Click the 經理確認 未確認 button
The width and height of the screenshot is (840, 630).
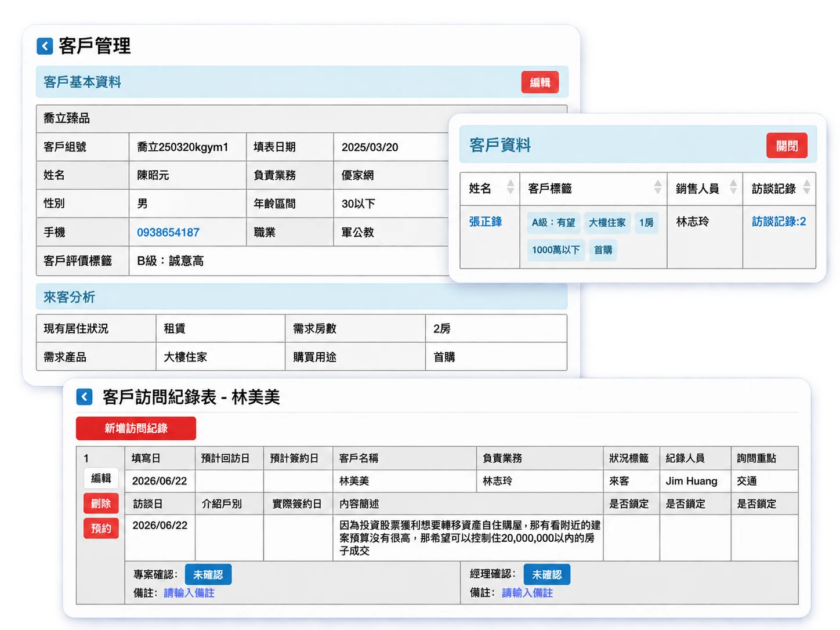[547, 574]
